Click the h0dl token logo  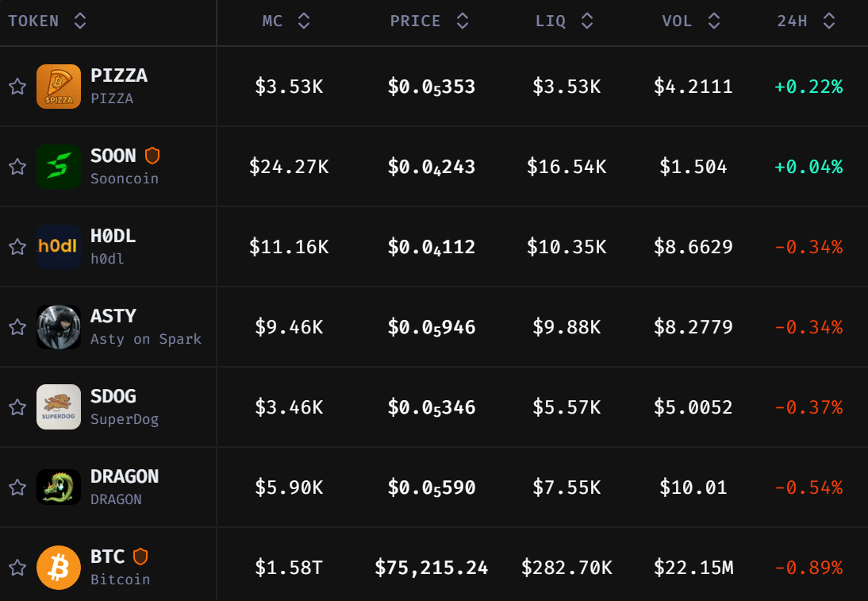click(59, 247)
